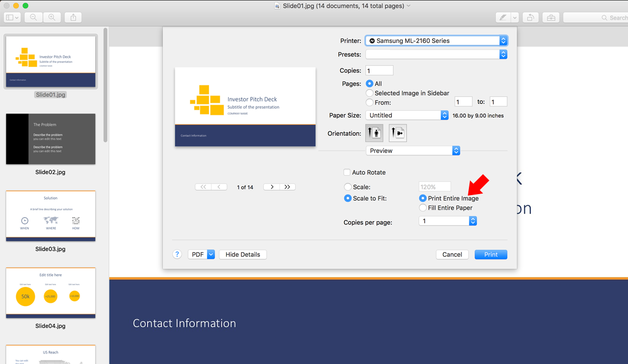Open the Paper Size dropdown

pos(407,115)
